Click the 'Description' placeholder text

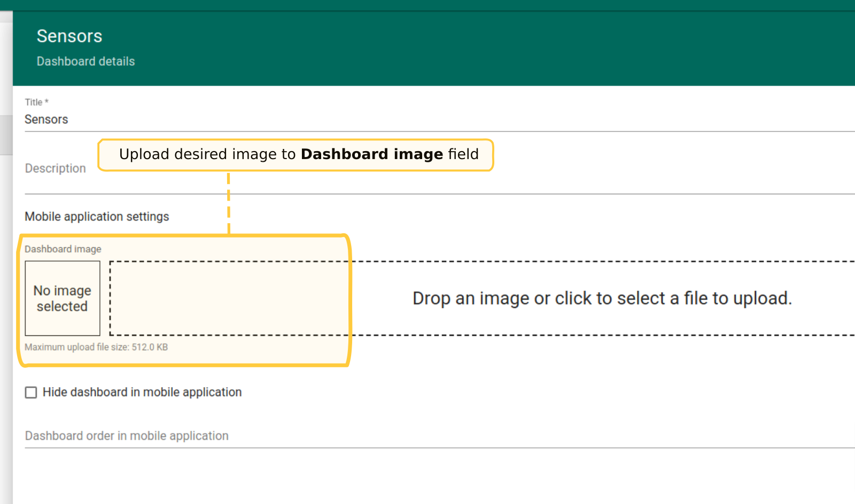[x=55, y=169]
